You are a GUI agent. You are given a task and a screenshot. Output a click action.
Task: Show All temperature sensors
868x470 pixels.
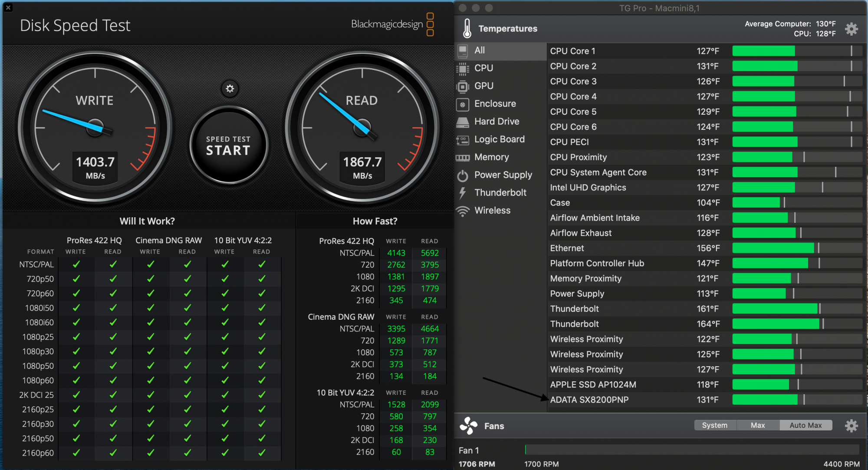point(480,50)
